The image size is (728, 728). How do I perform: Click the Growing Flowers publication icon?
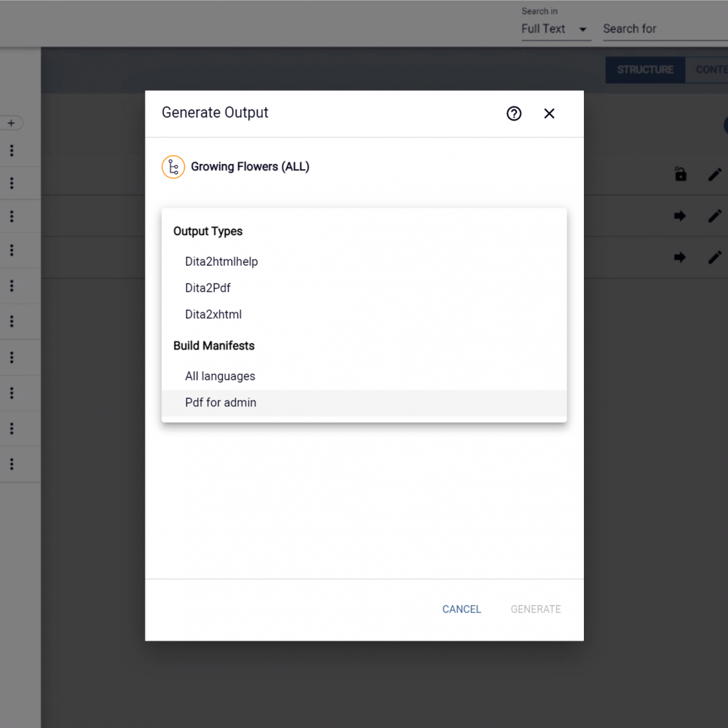[x=173, y=167]
